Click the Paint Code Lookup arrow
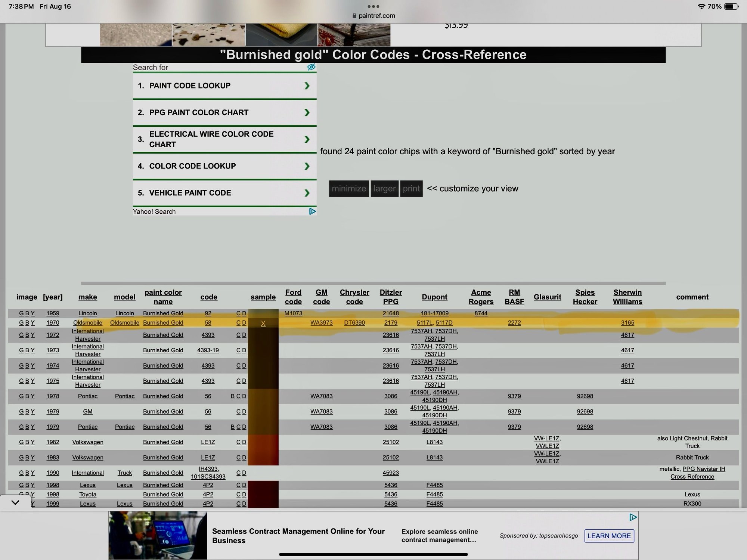This screenshot has height=560, width=747. pos(307,86)
